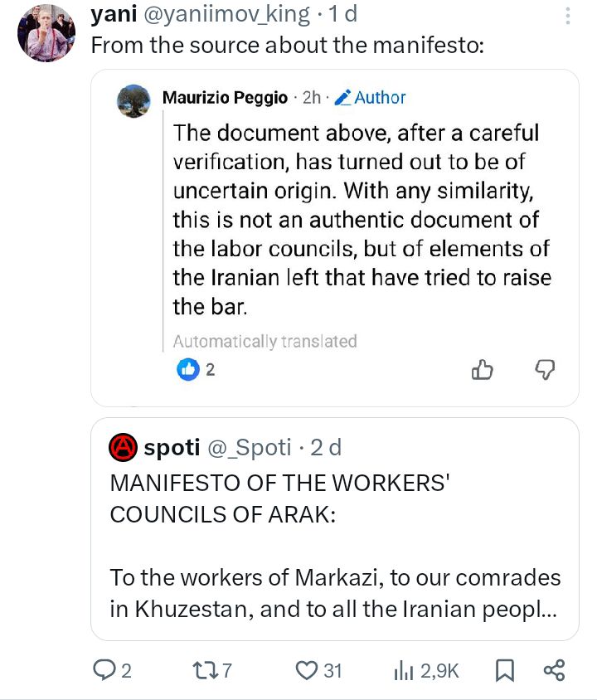Click the 'From the source' tweet text

[285, 45]
